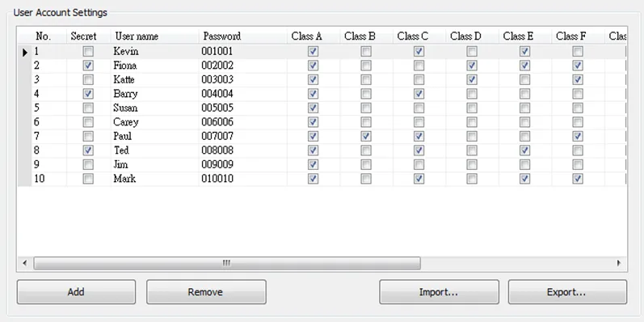This screenshot has height=322, width=644.
Task: Select user name cell Paul
Action: 155,136
